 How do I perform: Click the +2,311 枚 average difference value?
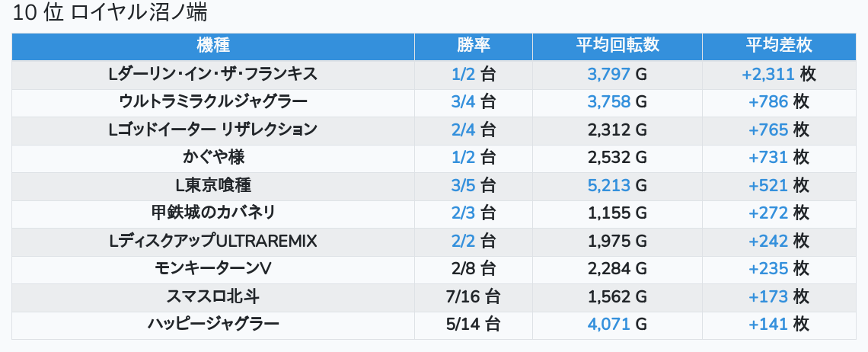(778, 74)
